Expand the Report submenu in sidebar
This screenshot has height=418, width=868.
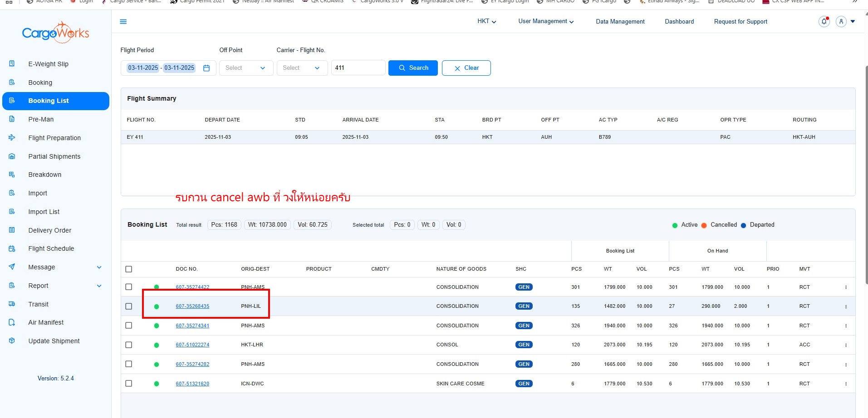point(99,286)
